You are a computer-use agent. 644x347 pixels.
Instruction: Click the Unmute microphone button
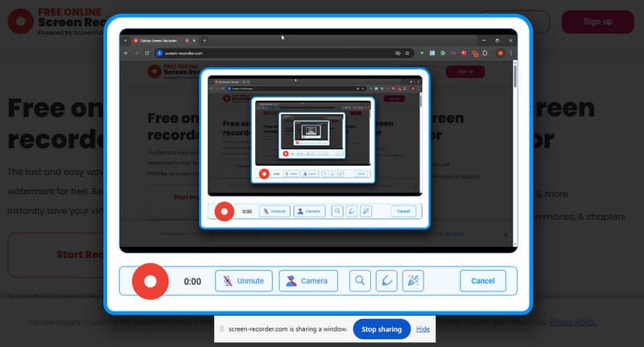point(244,281)
